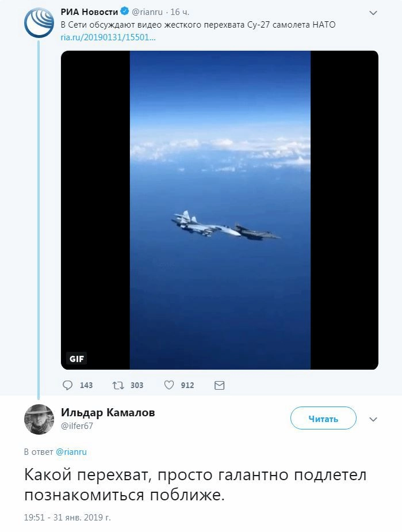Play the Su-27 intercept GIF
The height and width of the screenshot is (532, 402).
[x=220, y=210]
